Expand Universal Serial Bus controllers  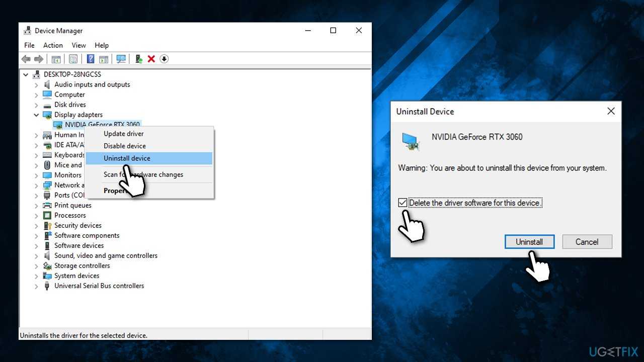tap(36, 286)
